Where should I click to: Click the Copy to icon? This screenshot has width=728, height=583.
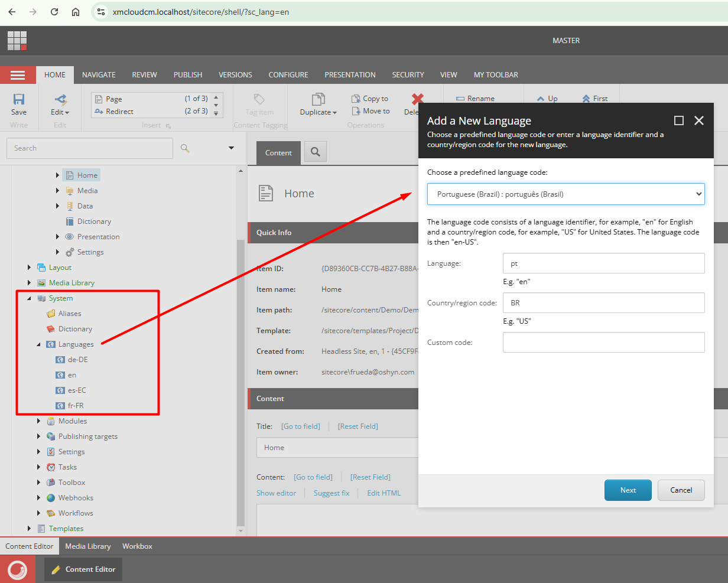pyautogui.click(x=356, y=99)
